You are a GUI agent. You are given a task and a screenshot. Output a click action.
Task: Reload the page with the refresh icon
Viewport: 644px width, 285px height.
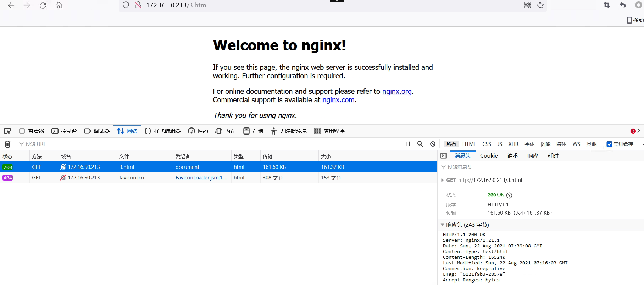click(43, 5)
